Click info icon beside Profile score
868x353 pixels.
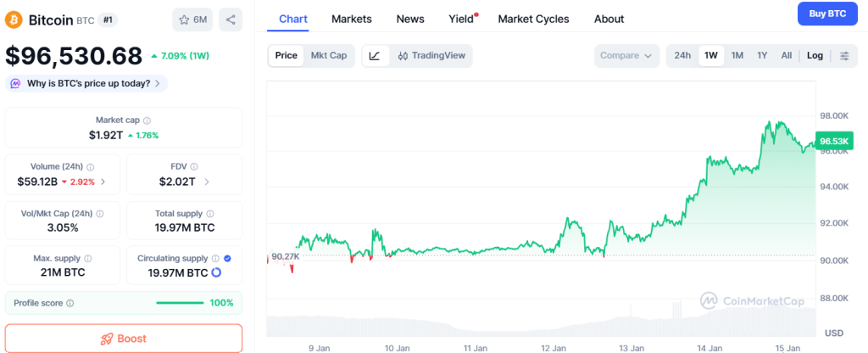coord(70,303)
